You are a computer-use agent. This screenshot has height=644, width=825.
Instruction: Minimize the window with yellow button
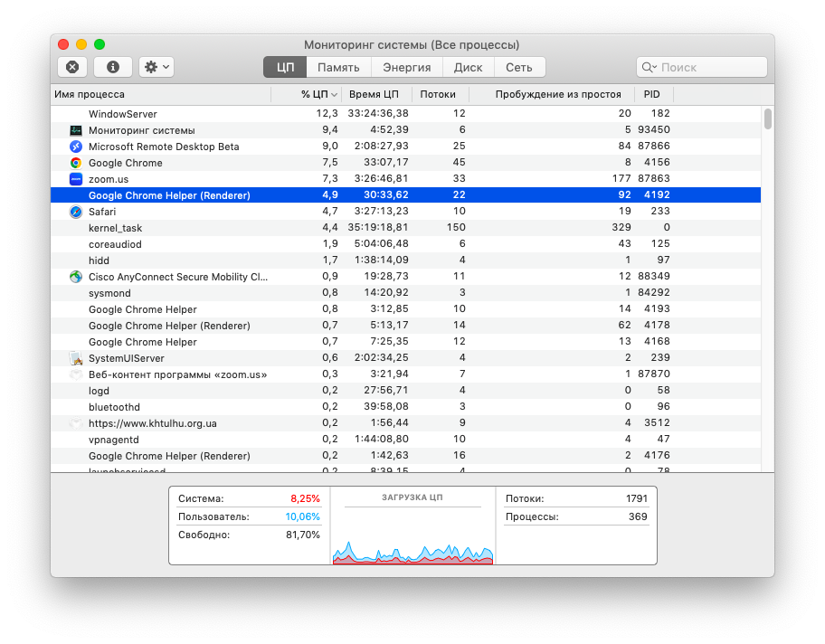coord(81,44)
